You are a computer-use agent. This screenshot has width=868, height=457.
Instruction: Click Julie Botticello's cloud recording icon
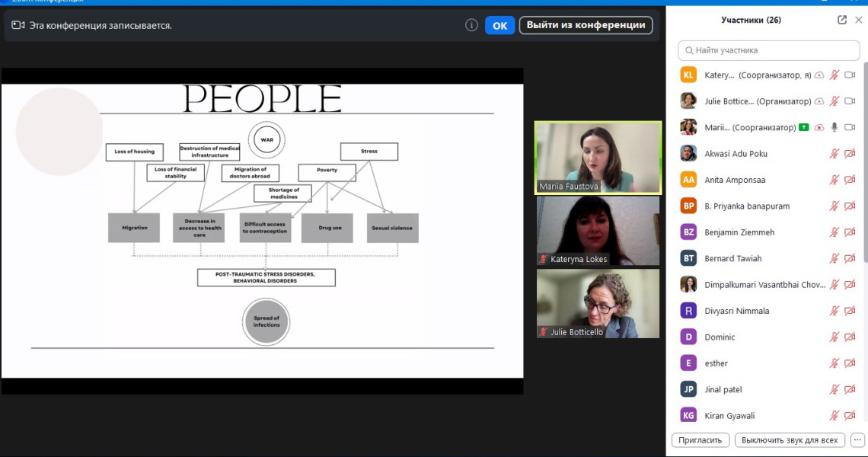(819, 101)
